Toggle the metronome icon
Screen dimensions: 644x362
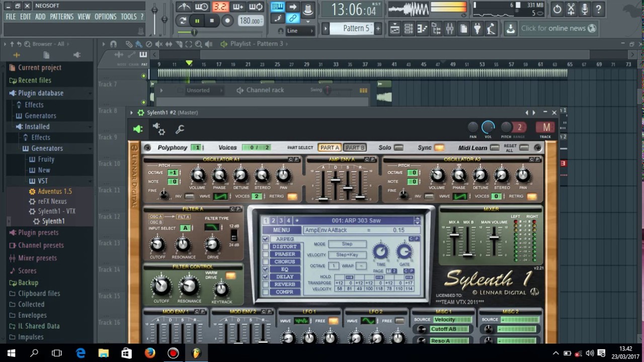tap(184, 7)
